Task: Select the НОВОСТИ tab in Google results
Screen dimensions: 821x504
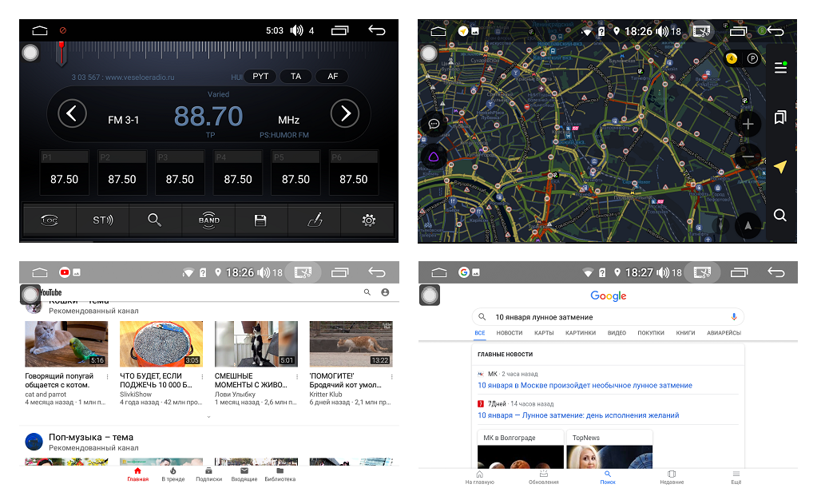Action: pos(509,333)
